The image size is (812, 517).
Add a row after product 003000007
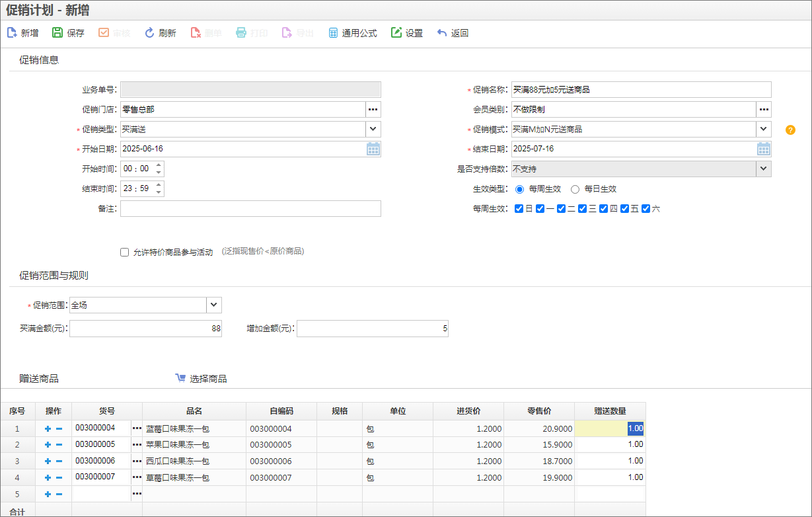click(48, 478)
